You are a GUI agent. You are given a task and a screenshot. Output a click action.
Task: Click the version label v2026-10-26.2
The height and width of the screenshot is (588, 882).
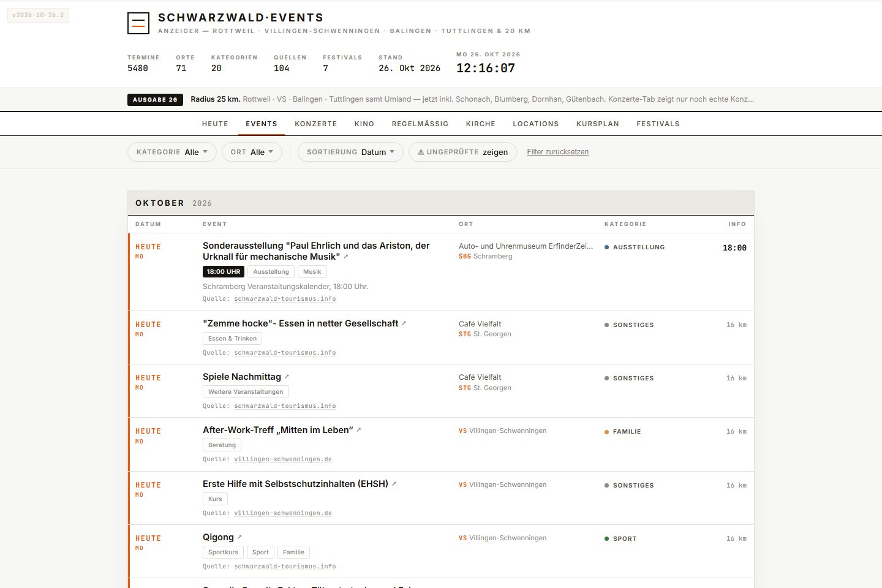[x=38, y=15]
